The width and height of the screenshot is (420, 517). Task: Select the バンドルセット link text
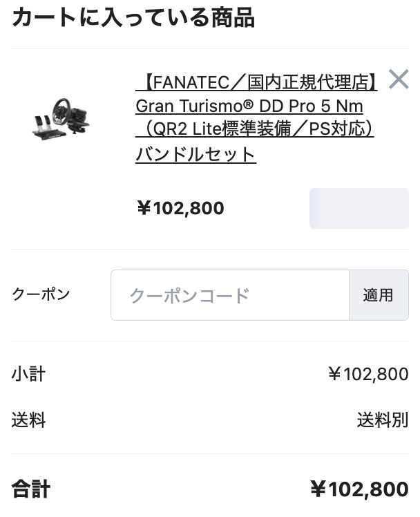click(195, 153)
